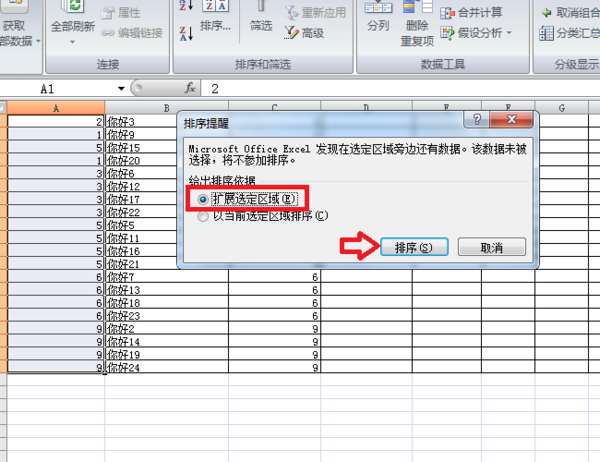Click cell containing 你好17

tap(141, 199)
